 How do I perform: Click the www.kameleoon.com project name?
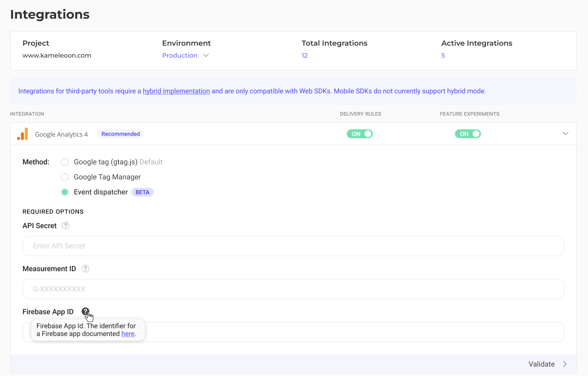tap(57, 55)
